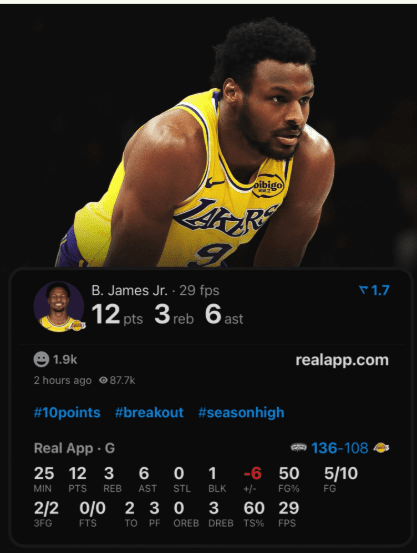Image resolution: width=417 pixels, height=553 pixels.
Task: Open B. James Jr. round avatar
Action: [x=59, y=307]
